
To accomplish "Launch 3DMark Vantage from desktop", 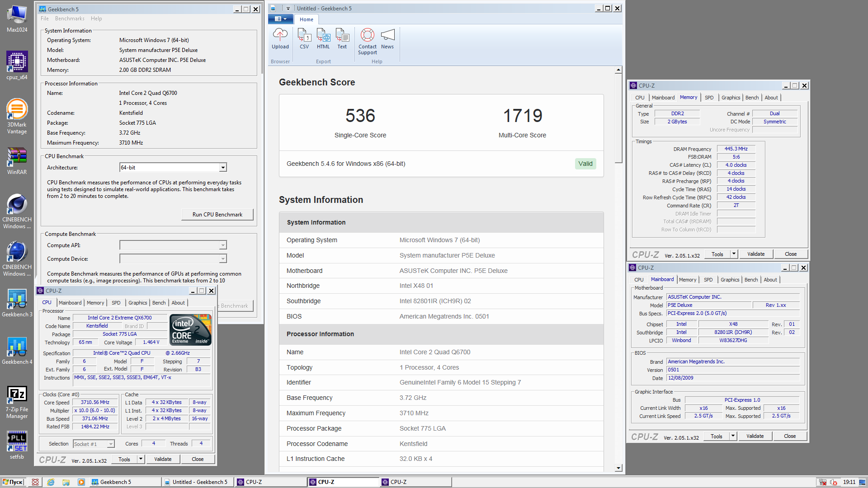I will click(17, 117).
